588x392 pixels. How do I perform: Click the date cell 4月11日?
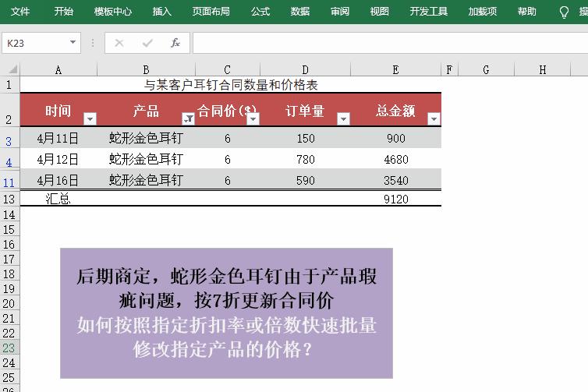pos(58,138)
